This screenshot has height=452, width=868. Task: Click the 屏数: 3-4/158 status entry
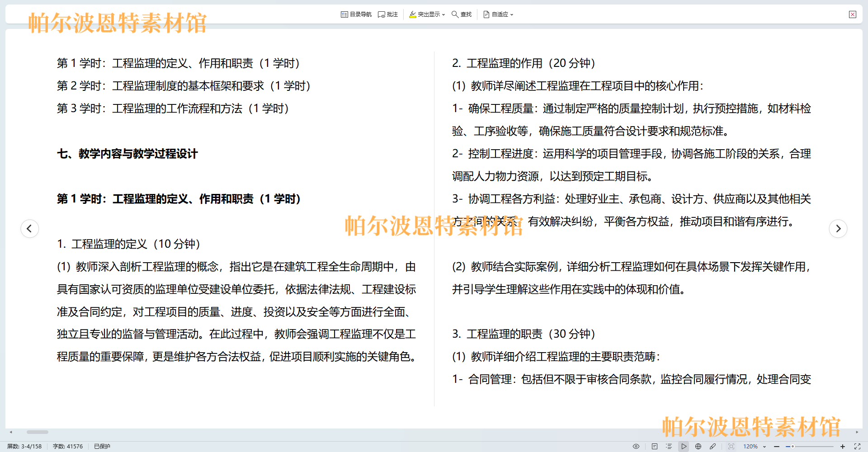tap(24, 446)
